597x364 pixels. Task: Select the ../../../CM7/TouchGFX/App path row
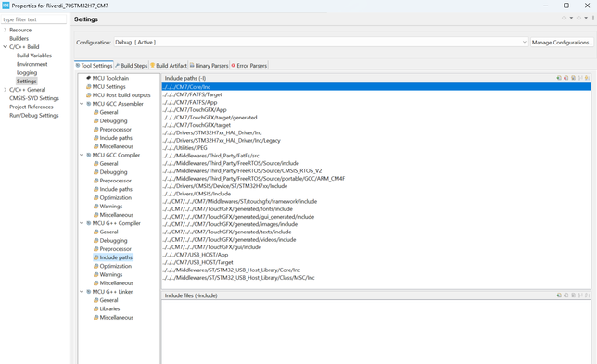tap(376, 109)
